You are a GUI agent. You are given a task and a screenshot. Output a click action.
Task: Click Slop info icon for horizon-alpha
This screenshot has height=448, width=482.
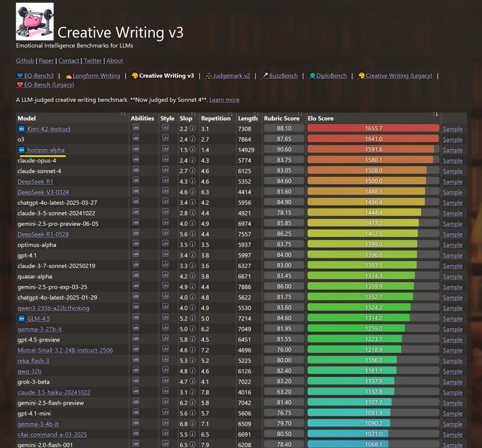(192, 149)
